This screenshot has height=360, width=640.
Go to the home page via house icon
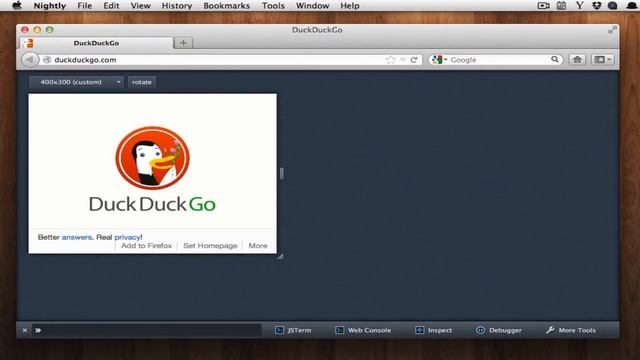577,60
